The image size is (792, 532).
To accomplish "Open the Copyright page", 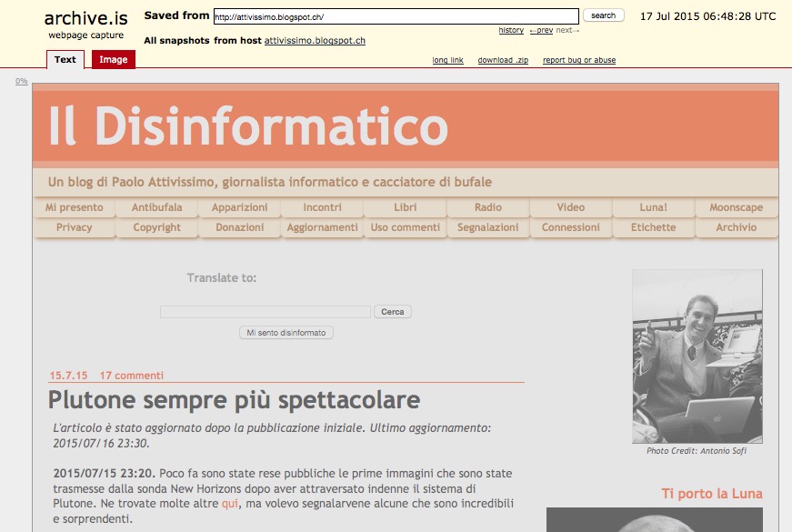I will tap(157, 227).
